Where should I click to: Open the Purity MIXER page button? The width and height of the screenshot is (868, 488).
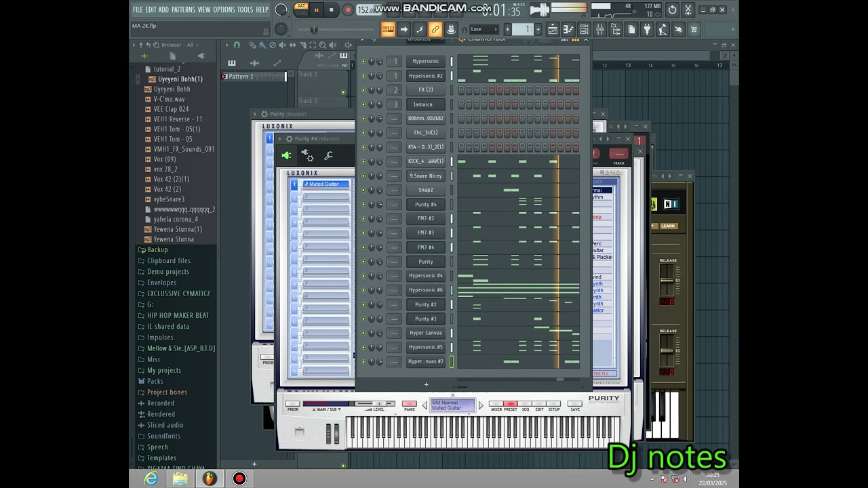coord(496,404)
